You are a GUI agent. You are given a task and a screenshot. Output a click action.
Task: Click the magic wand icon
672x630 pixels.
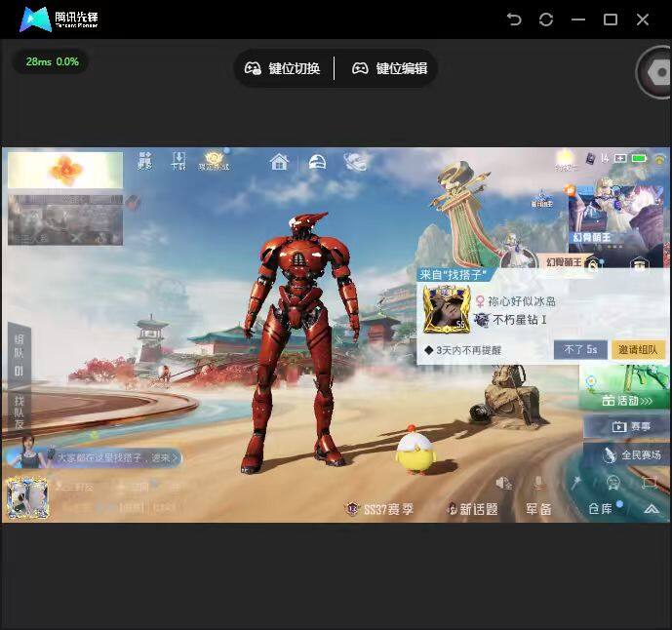(575, 483)
